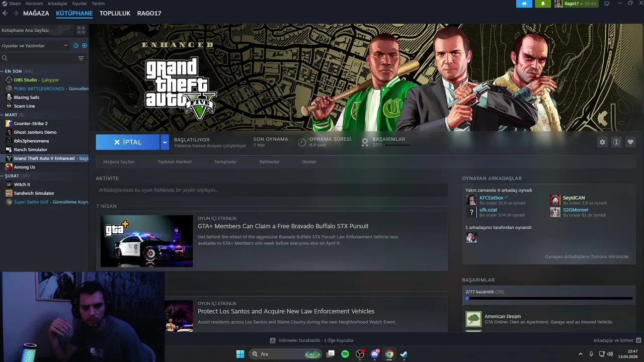Open Tartışmalar link

pyautogui.click(x=225, y=162)
